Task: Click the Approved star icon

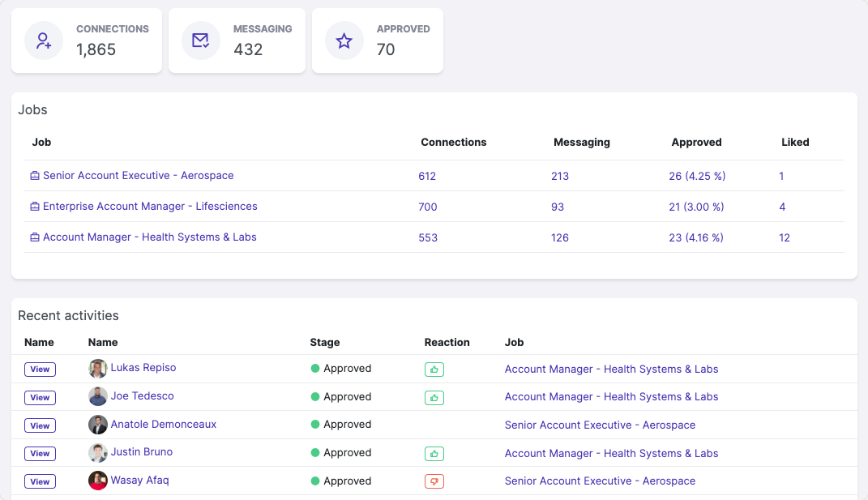Action: coord(344,41)
